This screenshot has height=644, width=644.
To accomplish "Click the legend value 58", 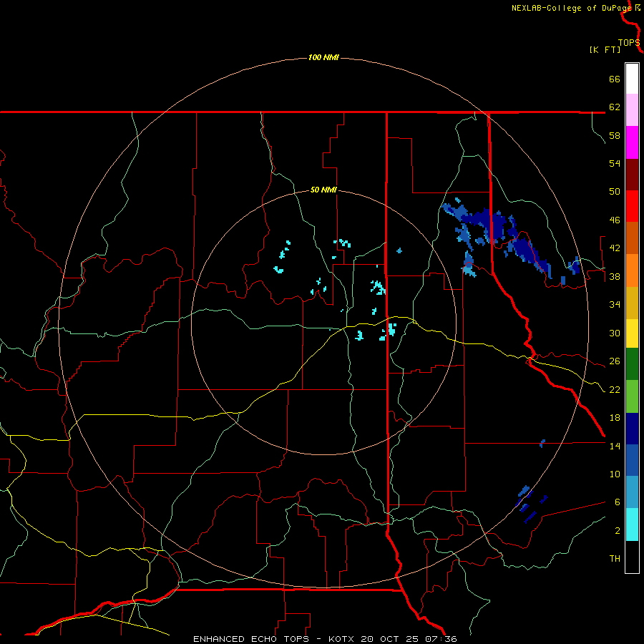I will click(x=615, y=135).
